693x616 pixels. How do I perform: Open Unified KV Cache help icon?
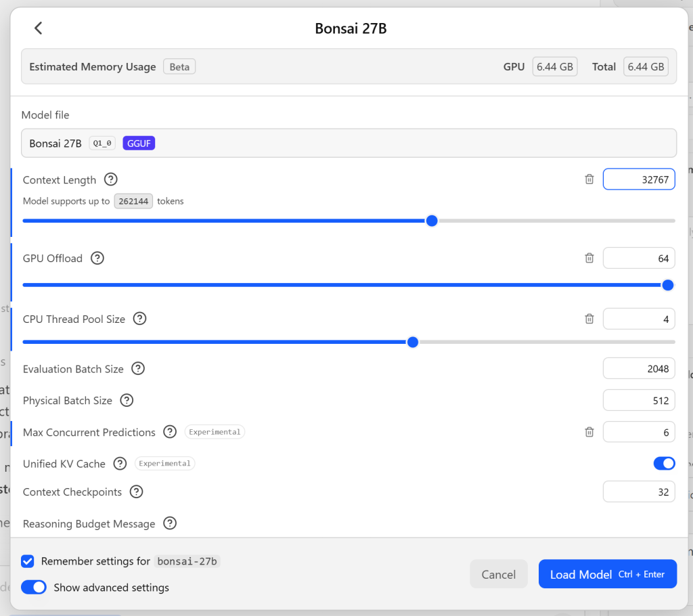(120, 464)
